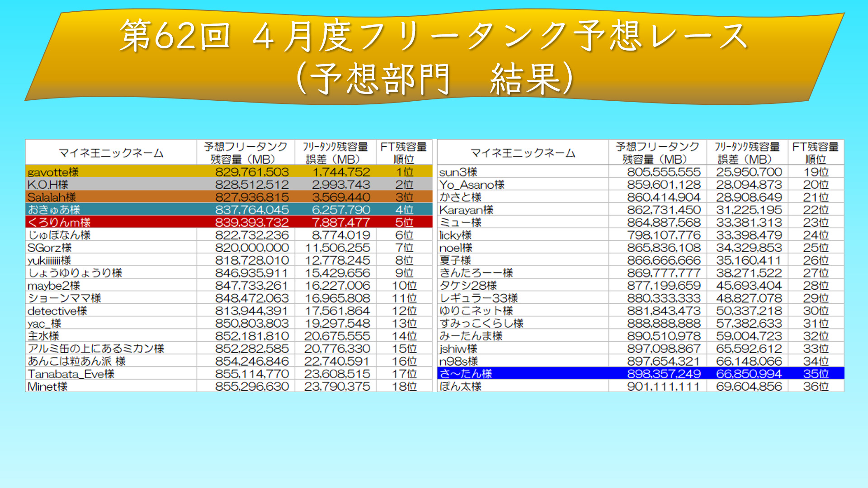The height and width of the screenshot is (488, 868).
Task: Click the Yo_Asano様 name cell
Action: pos(472,184)
